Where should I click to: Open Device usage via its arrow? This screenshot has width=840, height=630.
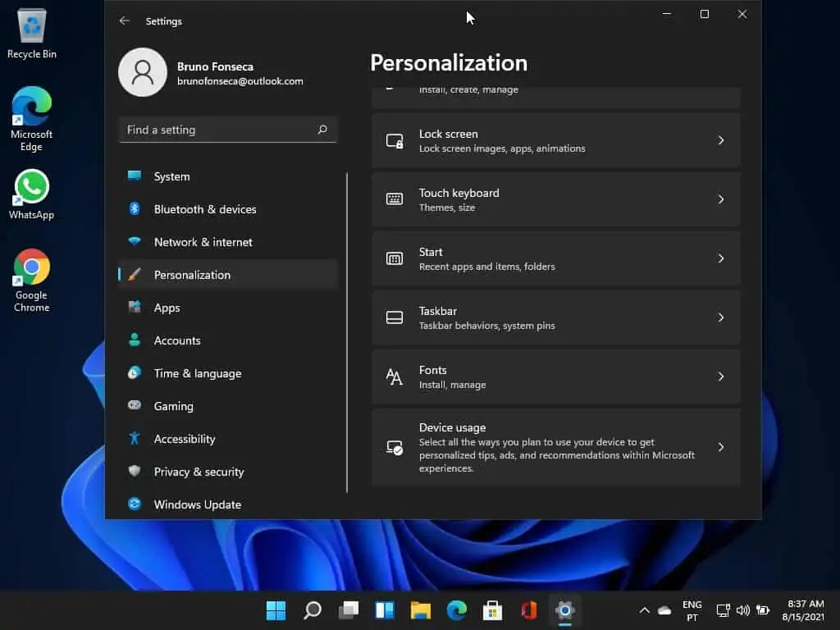pyautogui.click(x=720, y=447)
